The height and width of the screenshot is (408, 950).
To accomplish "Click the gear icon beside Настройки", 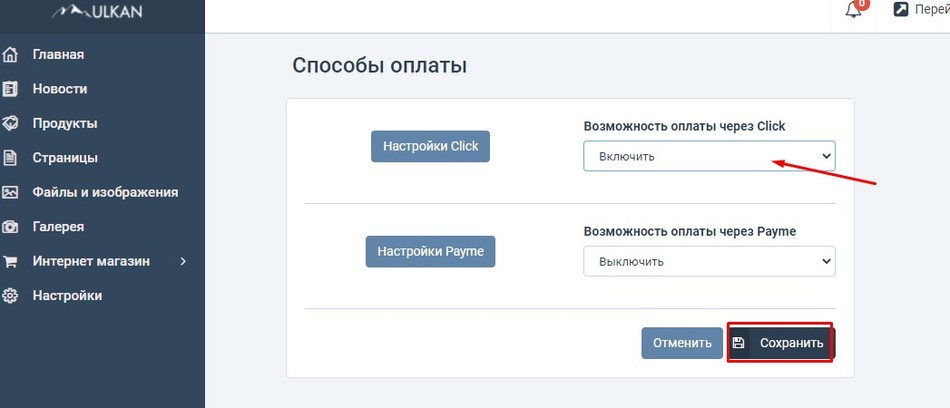I will [10, 296].
